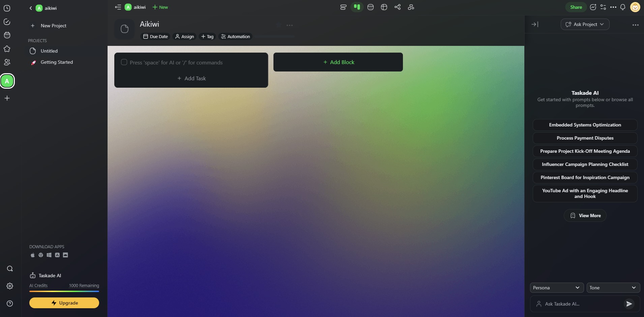Image resolution: width=644 pixels, height=317 pixels.
Task: Check the empty task checkbox
Action: 124,62
